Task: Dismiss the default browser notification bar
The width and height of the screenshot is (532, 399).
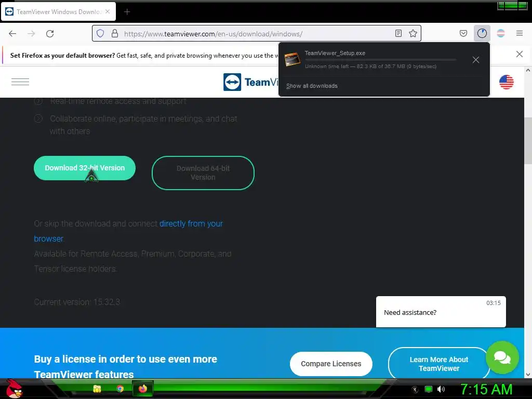Action: point(519,54)
